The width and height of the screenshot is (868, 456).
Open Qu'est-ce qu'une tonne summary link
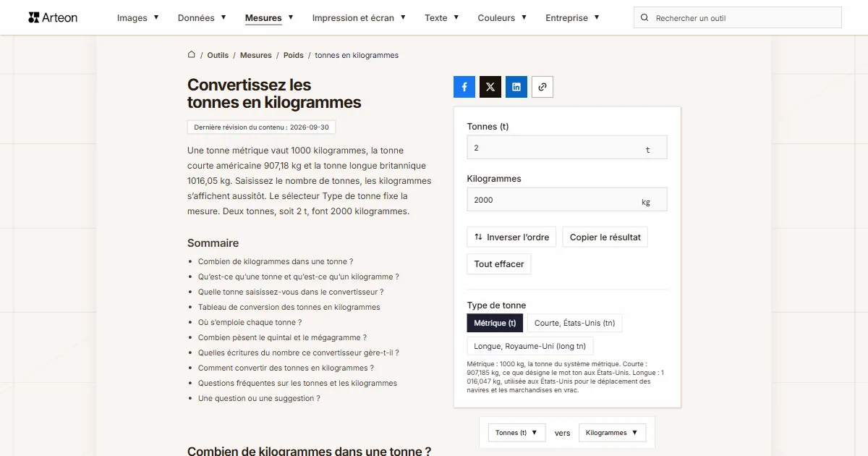(299, 277)
